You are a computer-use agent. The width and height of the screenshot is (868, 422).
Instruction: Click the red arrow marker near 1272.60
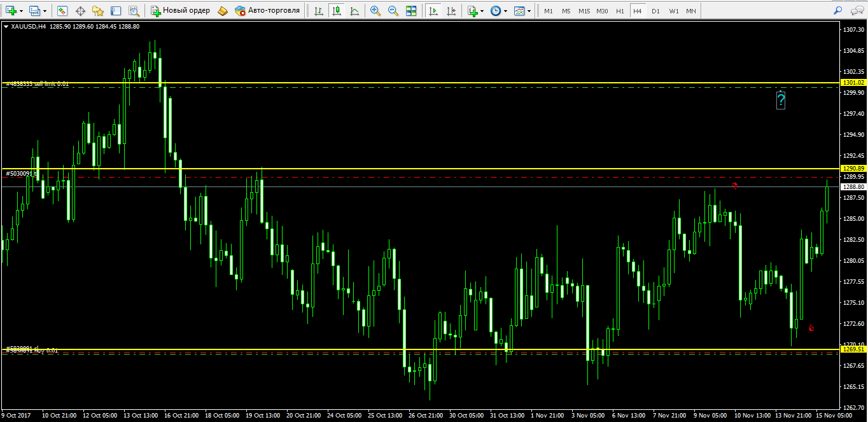811,328
